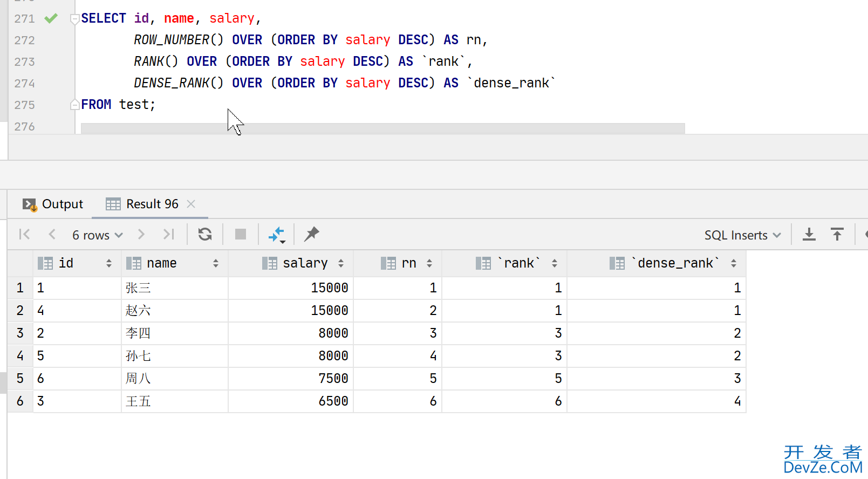Select the cell containing 周八
The height and width of the screenshot is (479, 868).
(x=175, y=379)
